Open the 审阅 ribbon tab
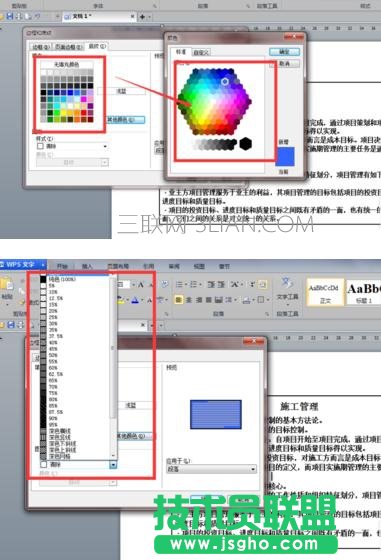The height and width of the screenshot is (560, 381). [x=174, y=266]
